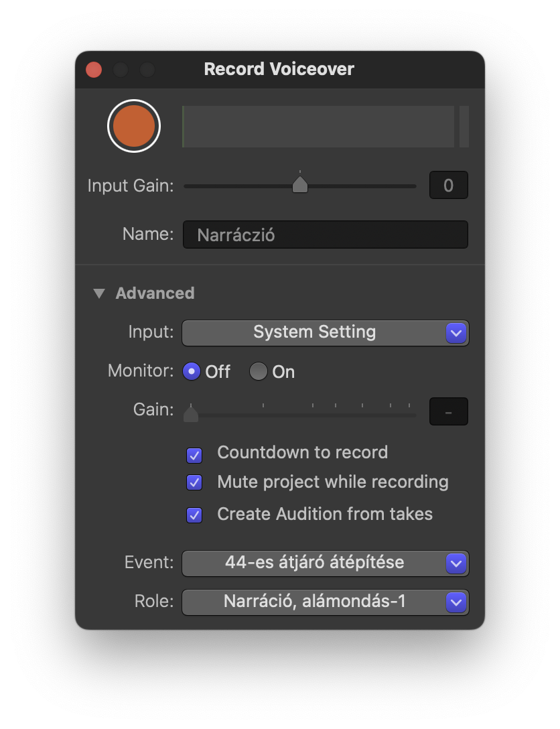
Task: Select the Monitor Off radio button
Action: coord(192,371)
